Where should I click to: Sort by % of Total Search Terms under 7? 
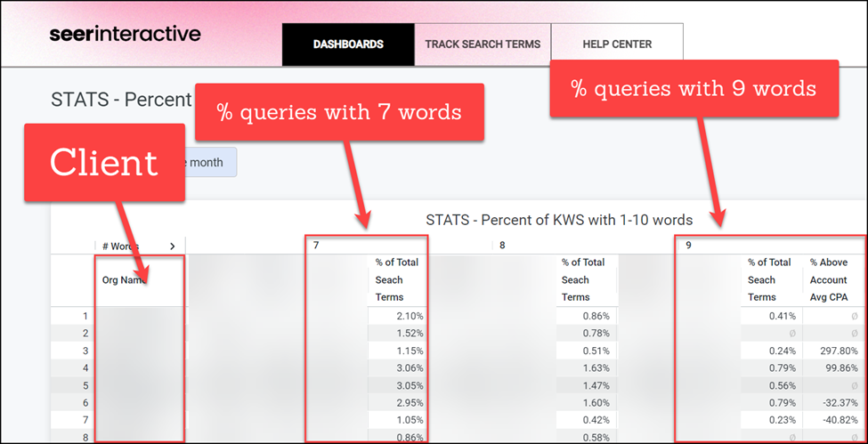tap(397, 279)
